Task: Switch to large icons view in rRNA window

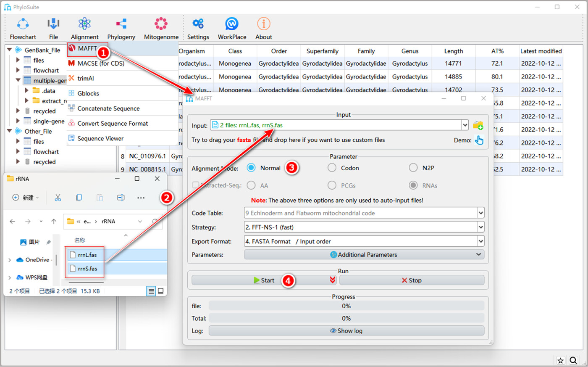Action: 160,291
